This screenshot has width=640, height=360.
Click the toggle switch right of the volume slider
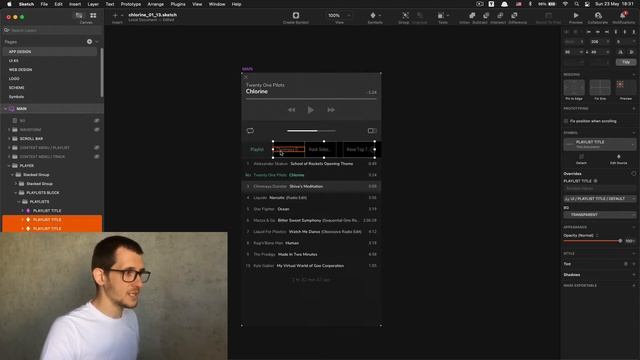pos(372,131)
